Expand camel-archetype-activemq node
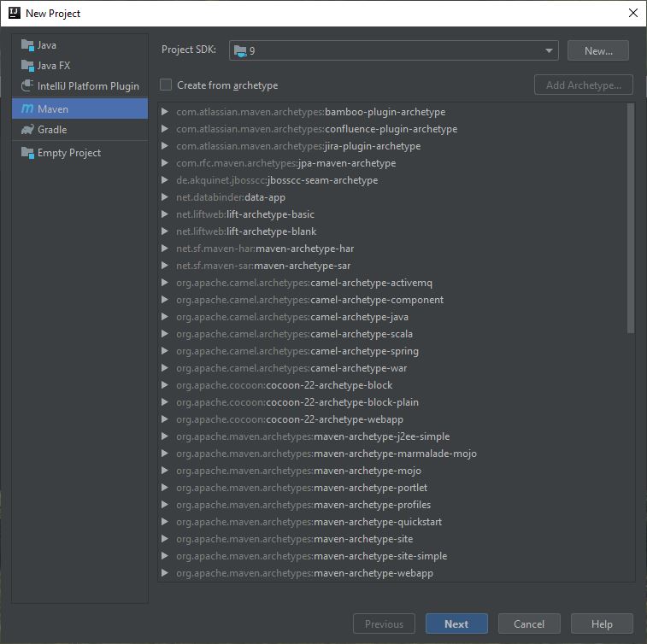The height and width of the screenshot is (644, 647). coord(165,283)
